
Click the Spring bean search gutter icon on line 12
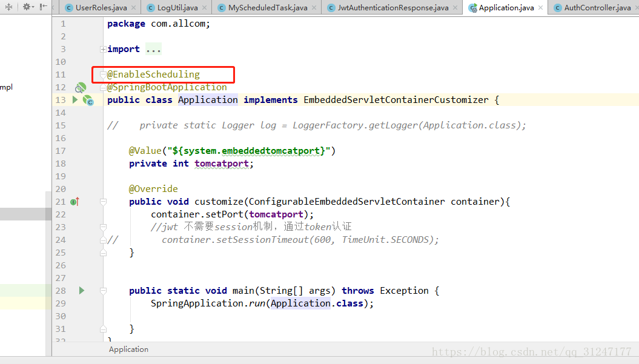(81, 87)
